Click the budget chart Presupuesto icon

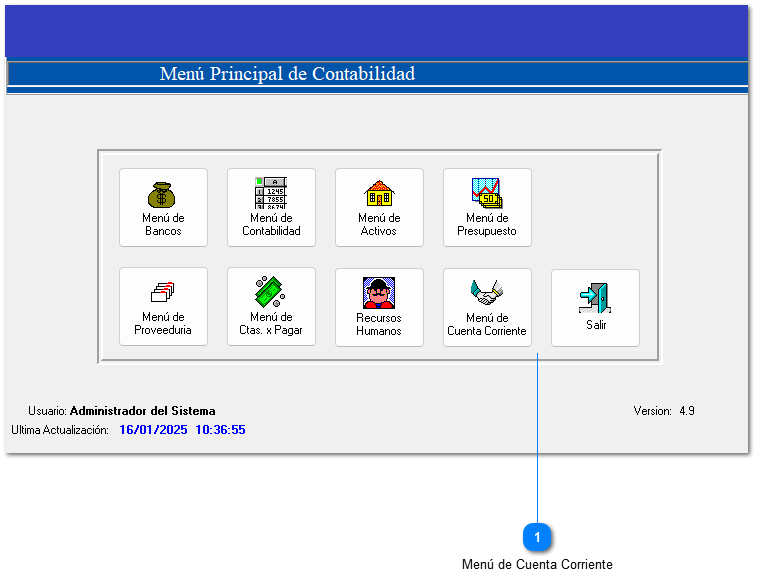[487, 193]
